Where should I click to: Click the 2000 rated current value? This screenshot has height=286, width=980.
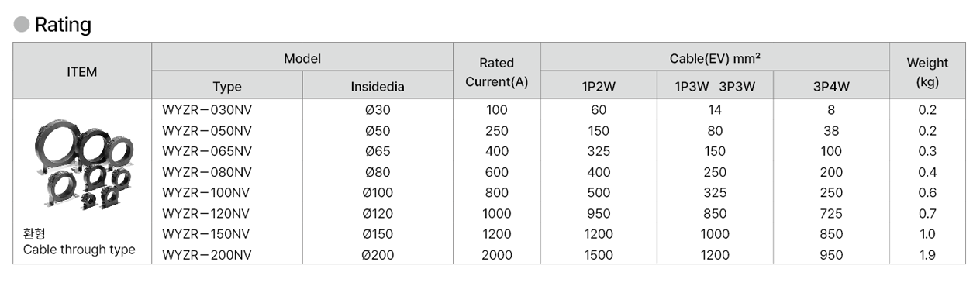click(496, 254)
